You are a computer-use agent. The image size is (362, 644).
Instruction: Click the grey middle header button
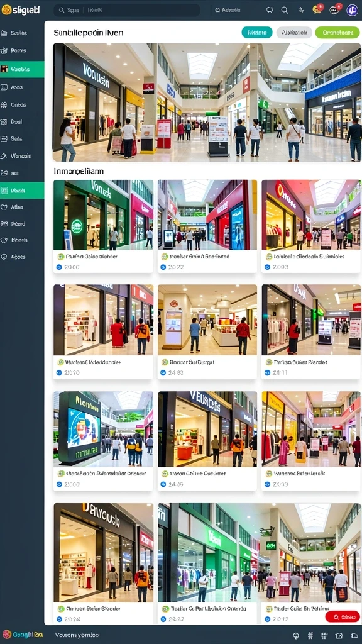[x=294, y=33]
